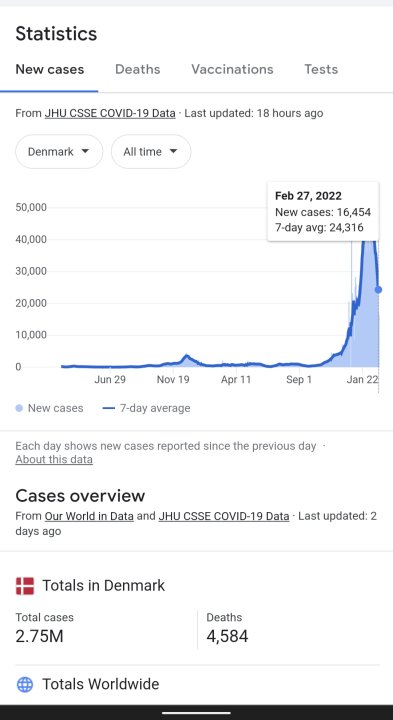Tap the Denmark flag icon
This screenshot has height=720, width=393.
[x=25, y=586]
